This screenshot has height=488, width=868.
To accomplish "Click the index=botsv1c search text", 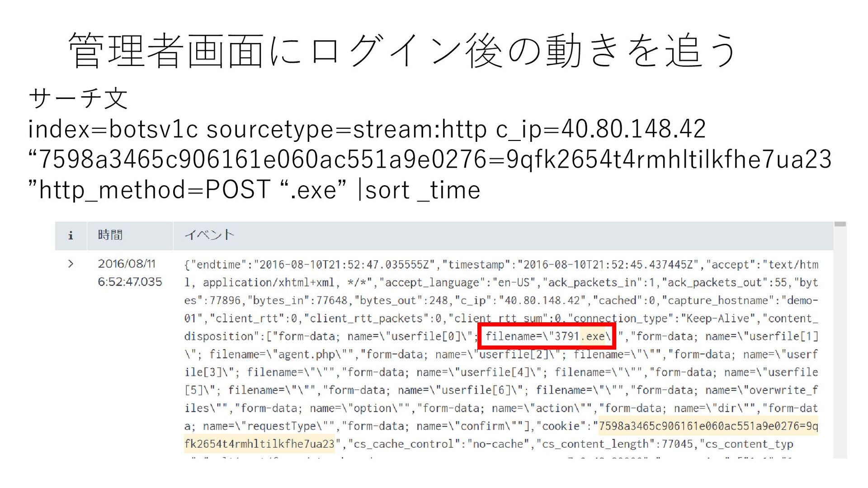I will tap(113, 130).
